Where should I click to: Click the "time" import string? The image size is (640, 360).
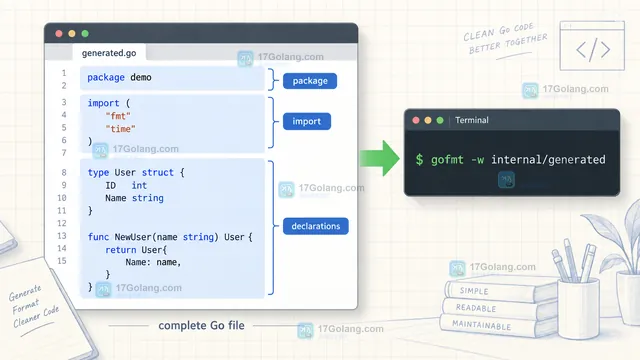[120, 129]
